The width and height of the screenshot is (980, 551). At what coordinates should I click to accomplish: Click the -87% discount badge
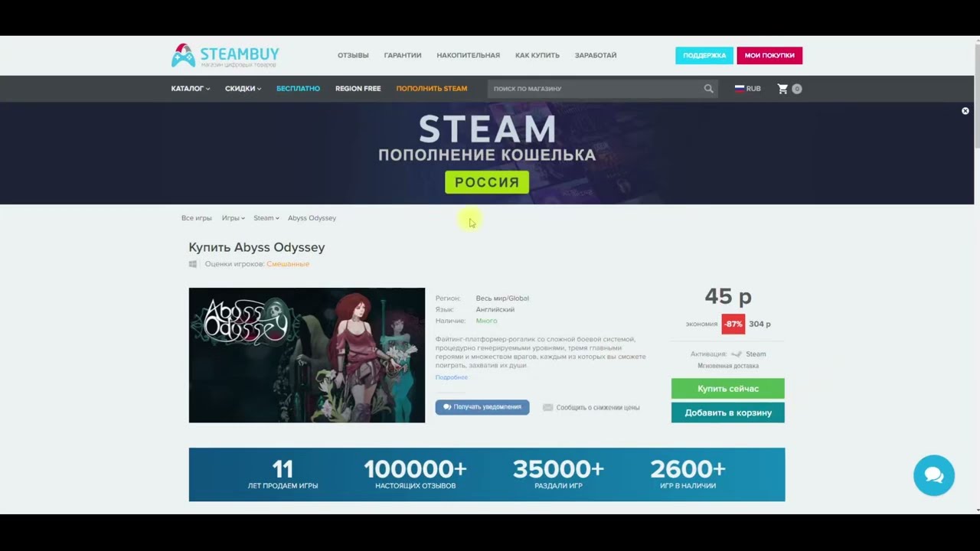coord(733,324)
